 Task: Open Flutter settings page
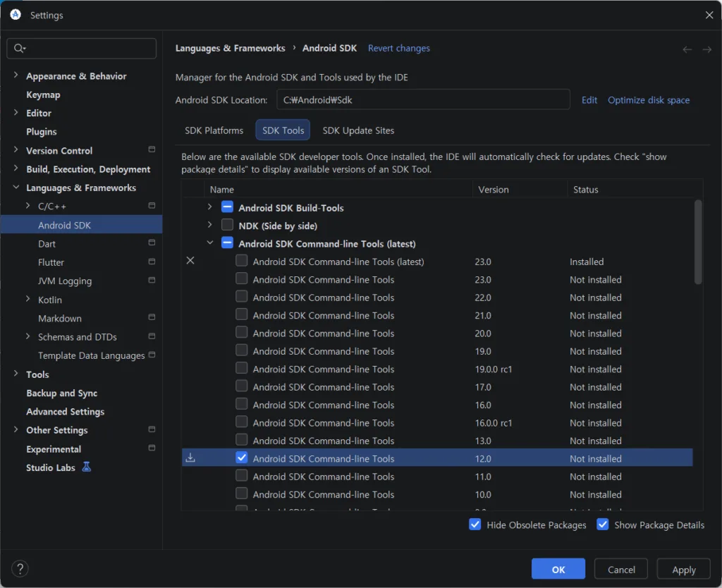51,262
